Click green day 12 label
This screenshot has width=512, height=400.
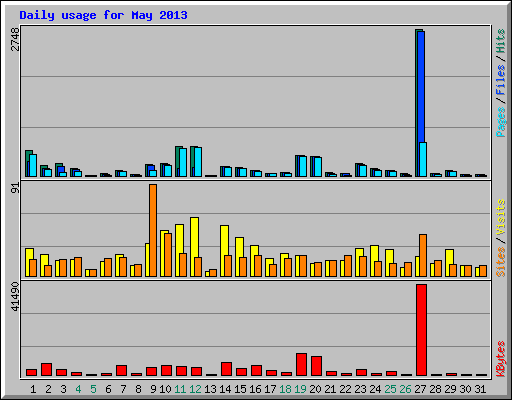pos(195,389)
